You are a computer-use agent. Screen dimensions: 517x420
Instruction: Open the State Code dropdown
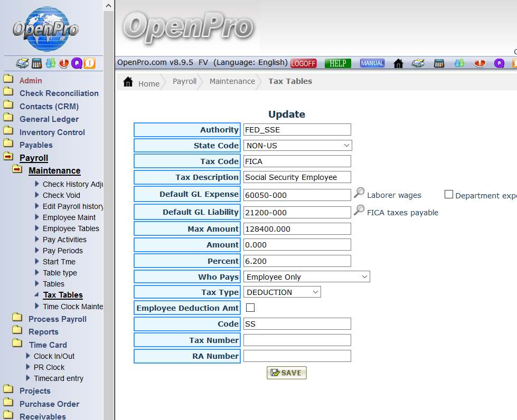click(x=297, y=146)
